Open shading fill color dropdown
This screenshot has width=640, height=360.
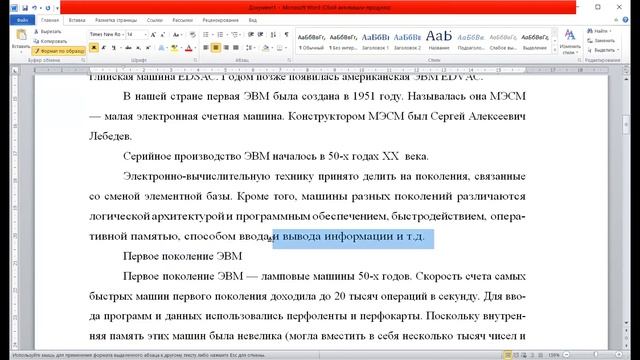(x=272, y=48)
